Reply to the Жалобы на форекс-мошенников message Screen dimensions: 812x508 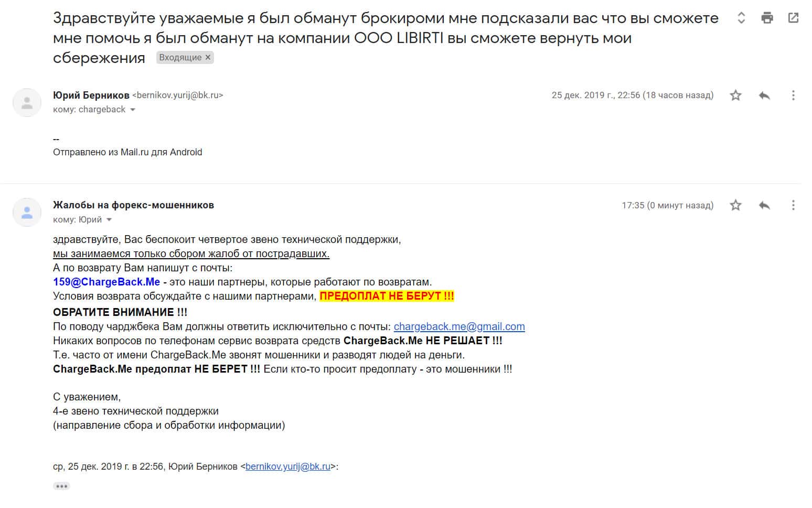tap(764, 205)
